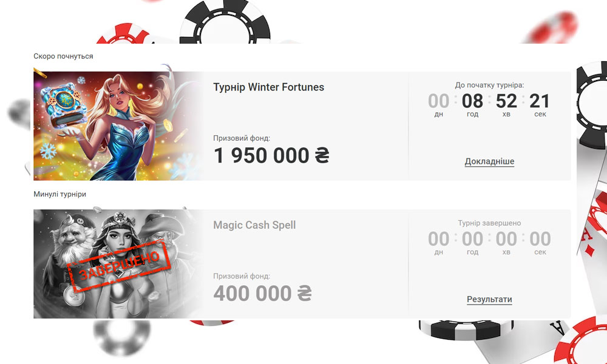Click the hours value 08 in countdown

coord(472,101)
